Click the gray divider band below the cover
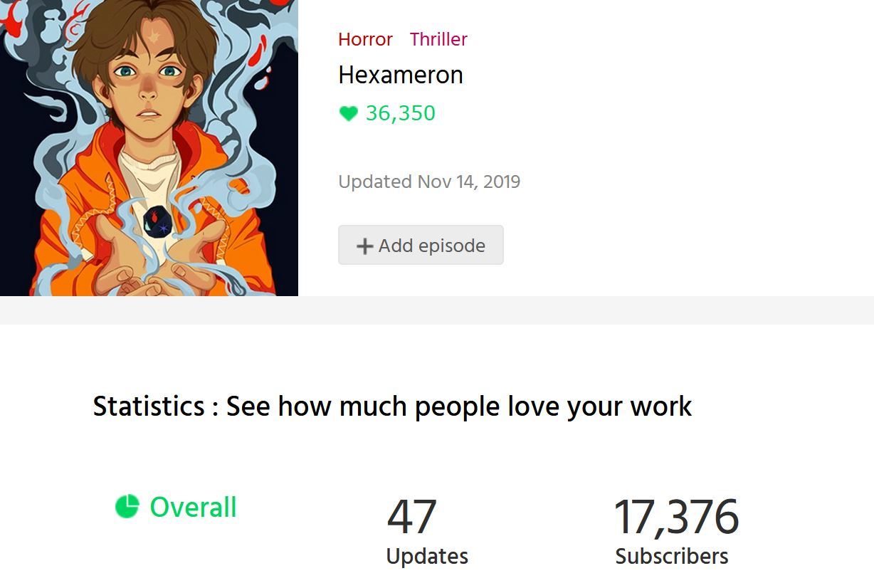 pyautogui.click(x=437, y=310)
